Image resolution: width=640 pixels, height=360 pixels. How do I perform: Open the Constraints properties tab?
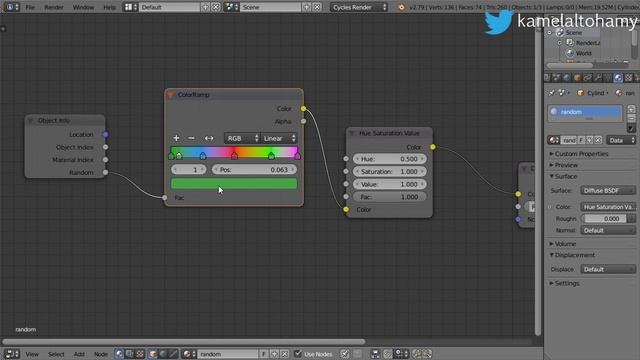click(x=587, y=78)
